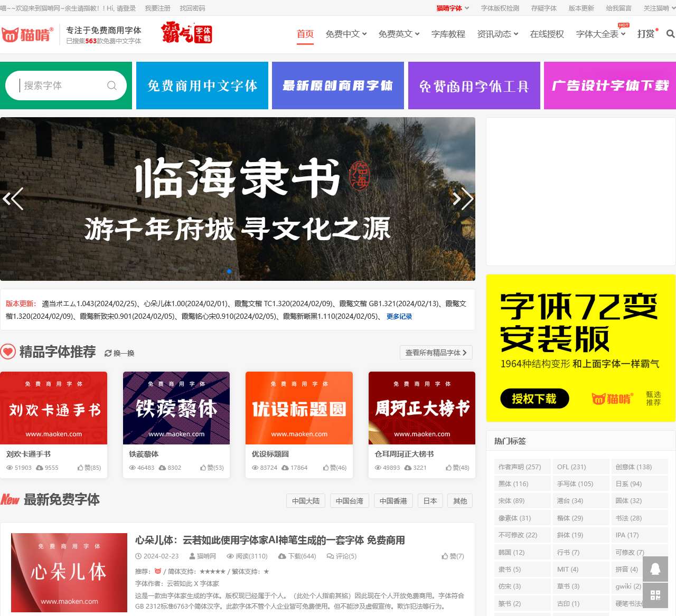Open the 打赏 navigation item
Image resolution: width=676 pixels, height=616 pixels.
pyautogui.click(x=646, y=34)
